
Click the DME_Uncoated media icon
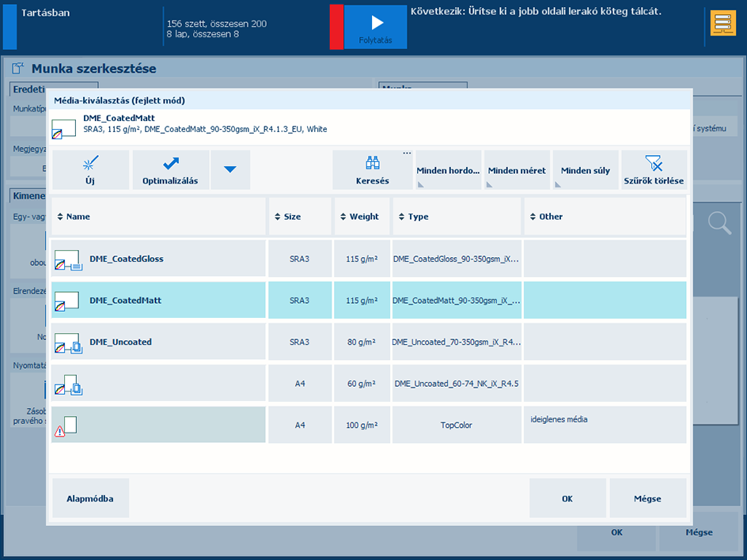pos(68,342)
